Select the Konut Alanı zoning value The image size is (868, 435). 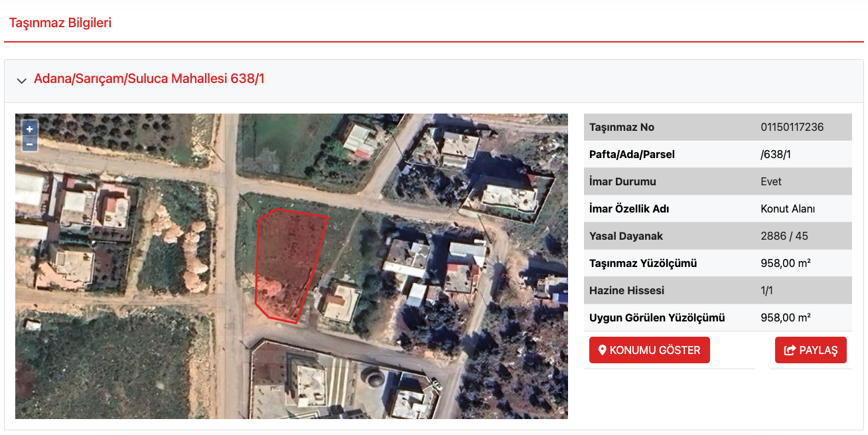[x=788, y=209]
